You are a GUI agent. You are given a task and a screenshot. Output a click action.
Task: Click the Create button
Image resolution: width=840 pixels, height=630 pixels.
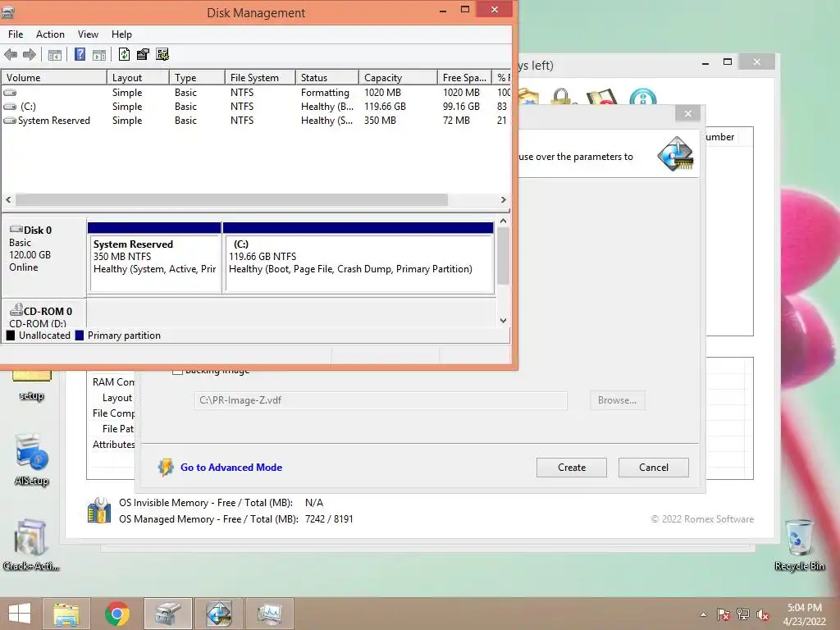(x=572, y=467)
